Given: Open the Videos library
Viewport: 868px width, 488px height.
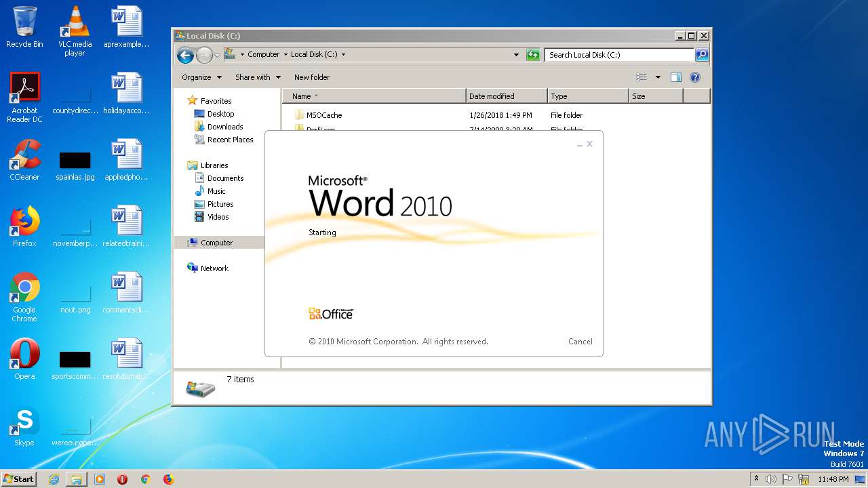Looking at the screenshot, I should point(218,217).
